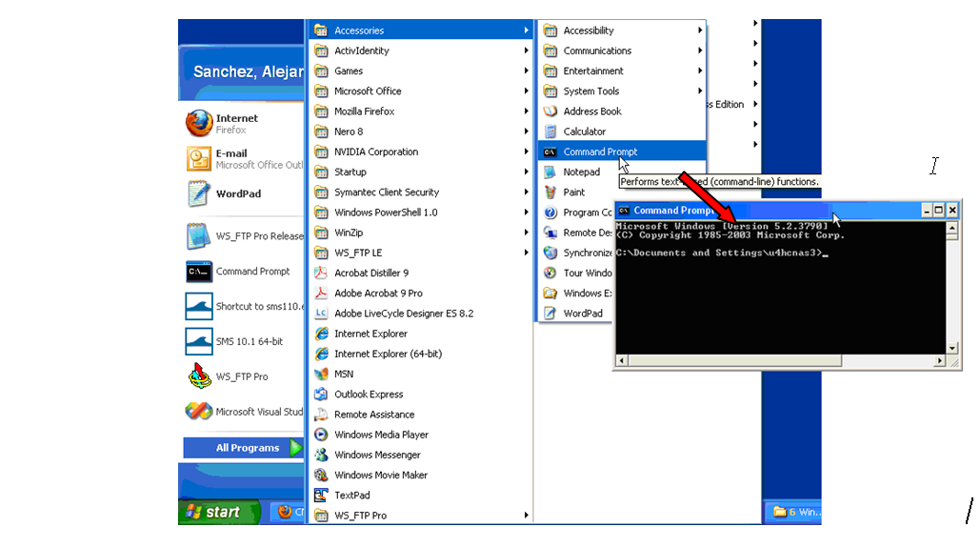Open E-mail Microsoft Office Outlook shortcut
This screenshot has width=980, height=547.
pos(244,159)
